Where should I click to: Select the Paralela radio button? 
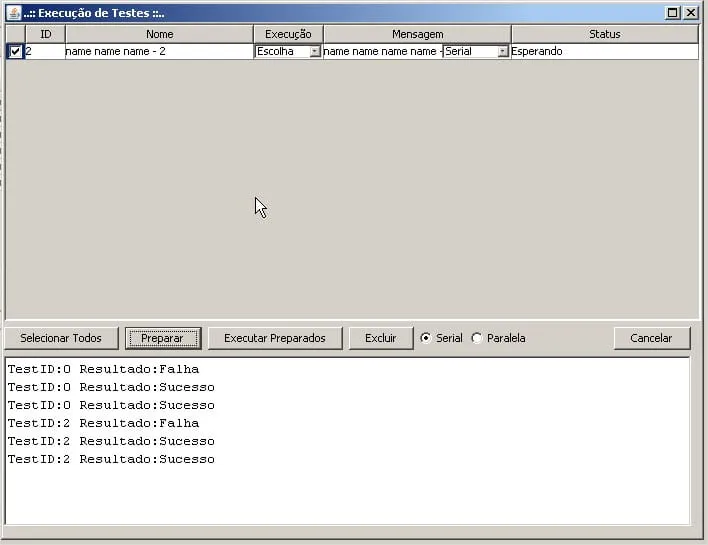[x=477, y=338]
